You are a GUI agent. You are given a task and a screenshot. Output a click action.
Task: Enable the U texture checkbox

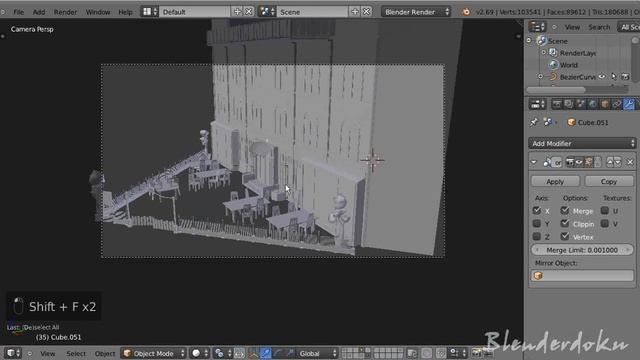604,211
